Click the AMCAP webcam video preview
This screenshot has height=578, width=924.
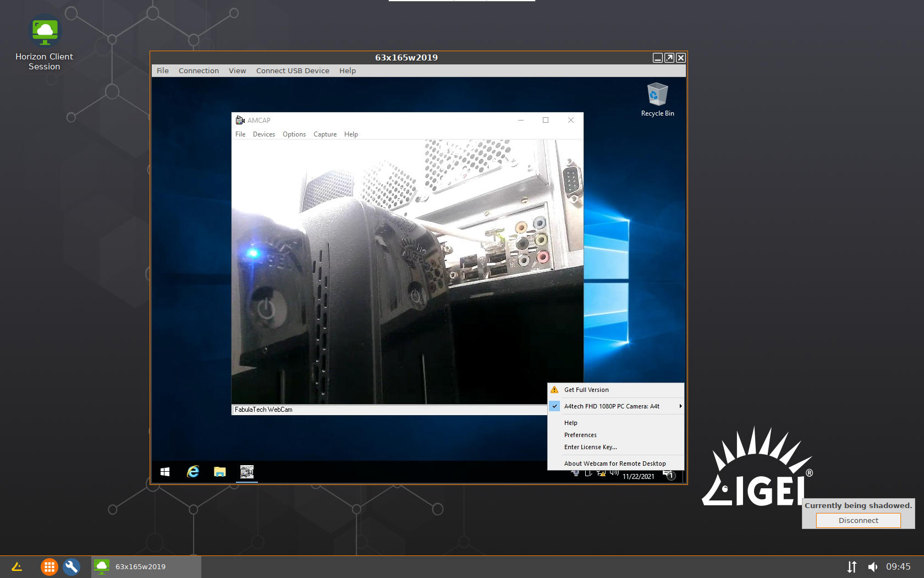[407, 272]
